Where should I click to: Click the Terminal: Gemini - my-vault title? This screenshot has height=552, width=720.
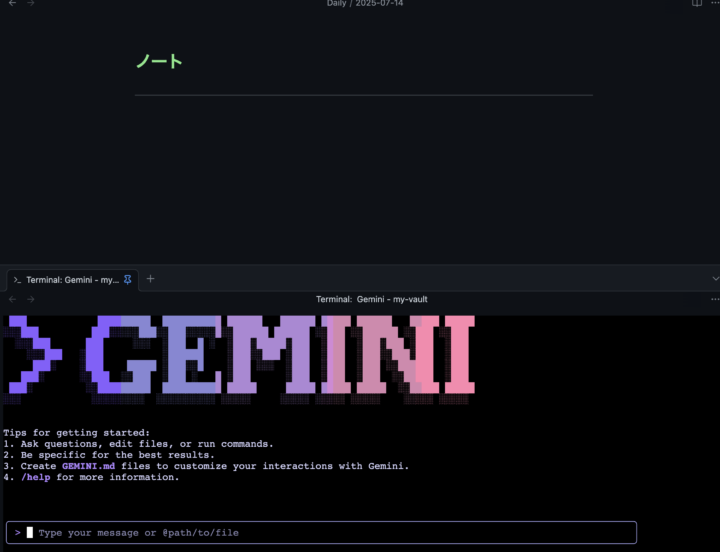point(371,299)
